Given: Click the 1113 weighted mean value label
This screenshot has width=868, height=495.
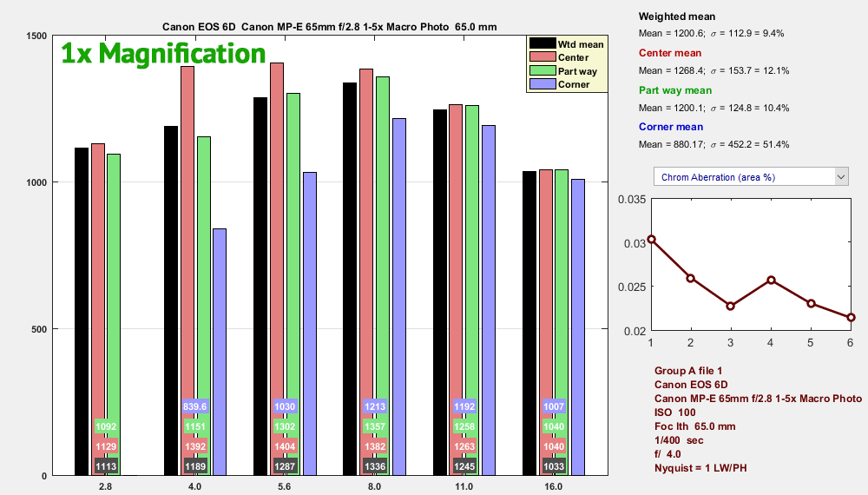Looking at the screenshot, I should pos(106,466).
